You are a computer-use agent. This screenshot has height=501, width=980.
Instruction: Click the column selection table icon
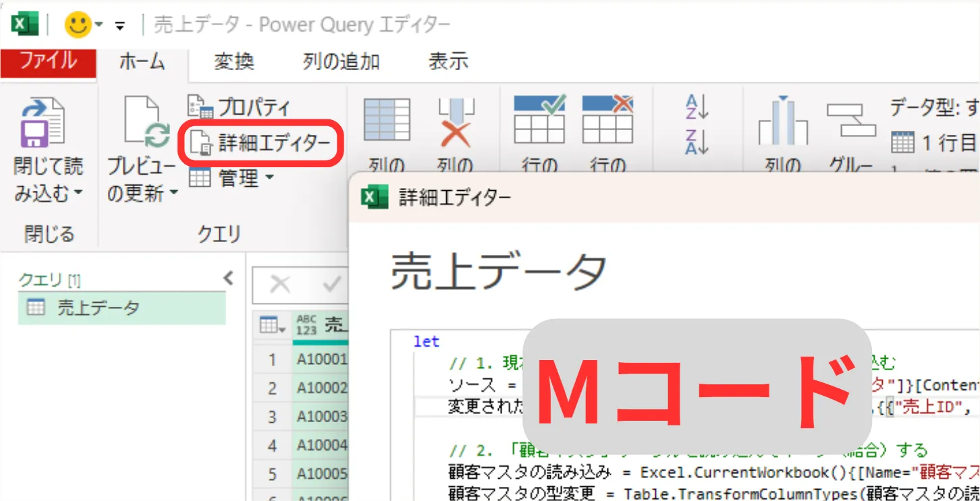387,121
